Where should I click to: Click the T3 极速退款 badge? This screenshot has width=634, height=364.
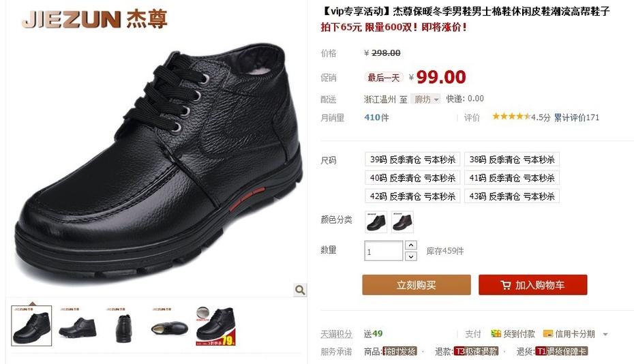pyautogui.click(x=476, y=352)
